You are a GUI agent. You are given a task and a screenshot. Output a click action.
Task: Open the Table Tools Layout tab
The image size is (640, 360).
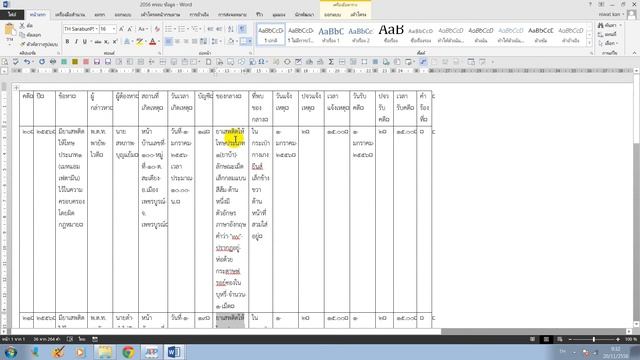coord(358,14)
